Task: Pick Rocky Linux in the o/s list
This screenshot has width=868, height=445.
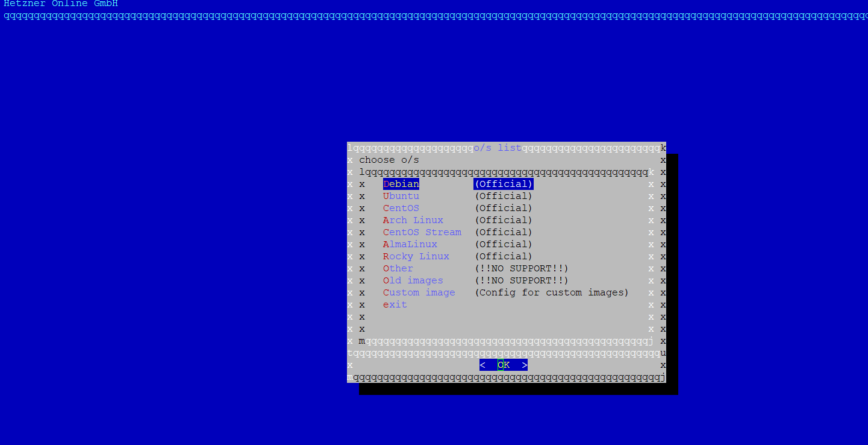Action: [416, 256]
